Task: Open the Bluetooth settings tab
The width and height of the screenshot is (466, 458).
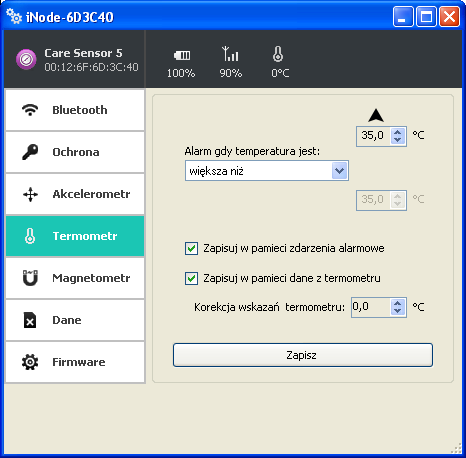Action: click(75, 110)
